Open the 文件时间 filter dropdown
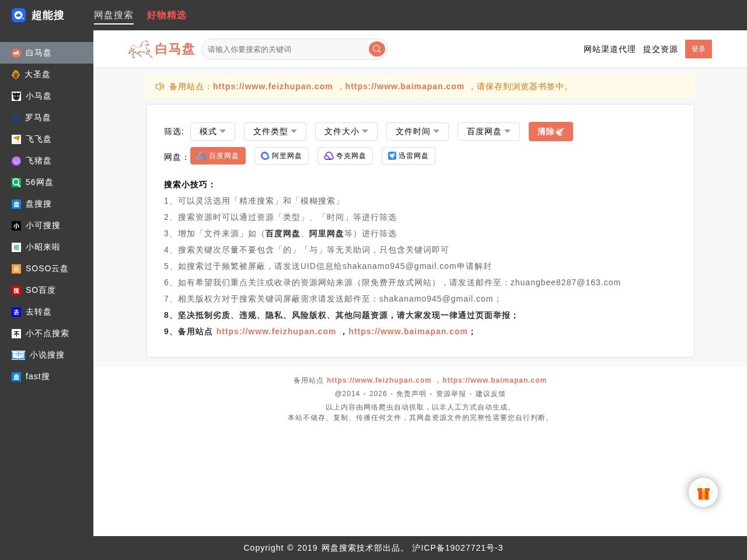747x560 pixels. click(417, 131)
